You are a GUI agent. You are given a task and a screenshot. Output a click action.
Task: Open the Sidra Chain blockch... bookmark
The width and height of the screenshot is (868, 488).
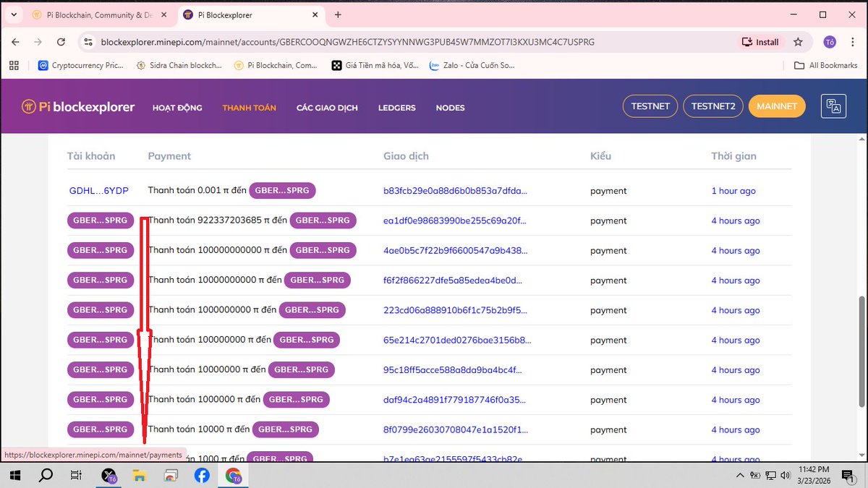(x=179, y=65)
